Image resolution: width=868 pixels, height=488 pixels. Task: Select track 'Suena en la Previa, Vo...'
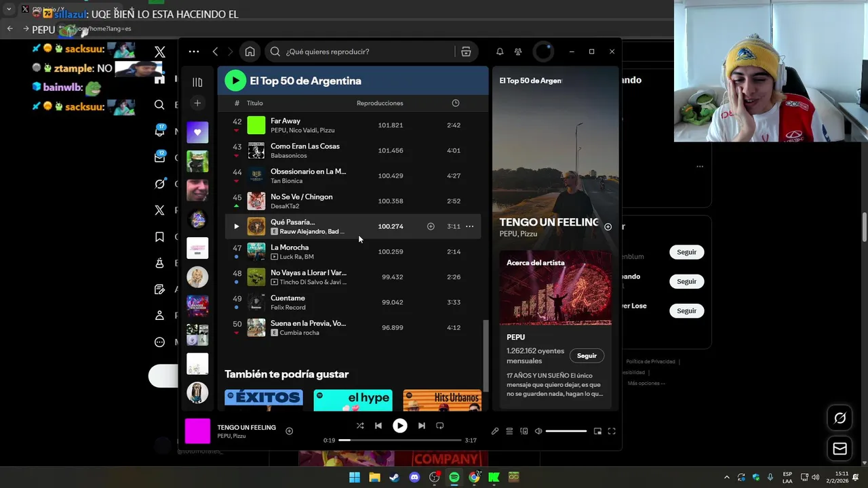point(308,323)
